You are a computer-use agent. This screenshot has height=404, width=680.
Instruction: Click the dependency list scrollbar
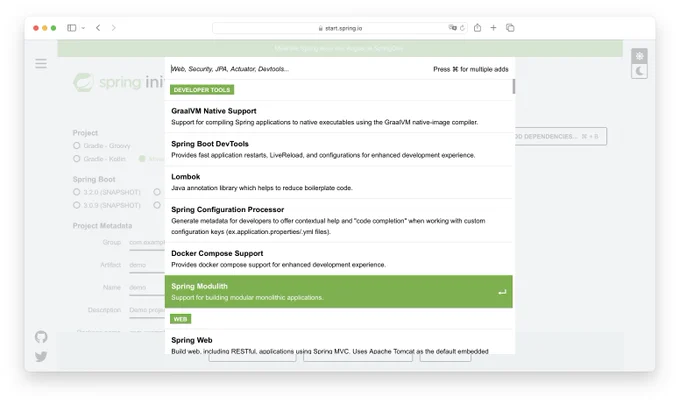[514, 86]
